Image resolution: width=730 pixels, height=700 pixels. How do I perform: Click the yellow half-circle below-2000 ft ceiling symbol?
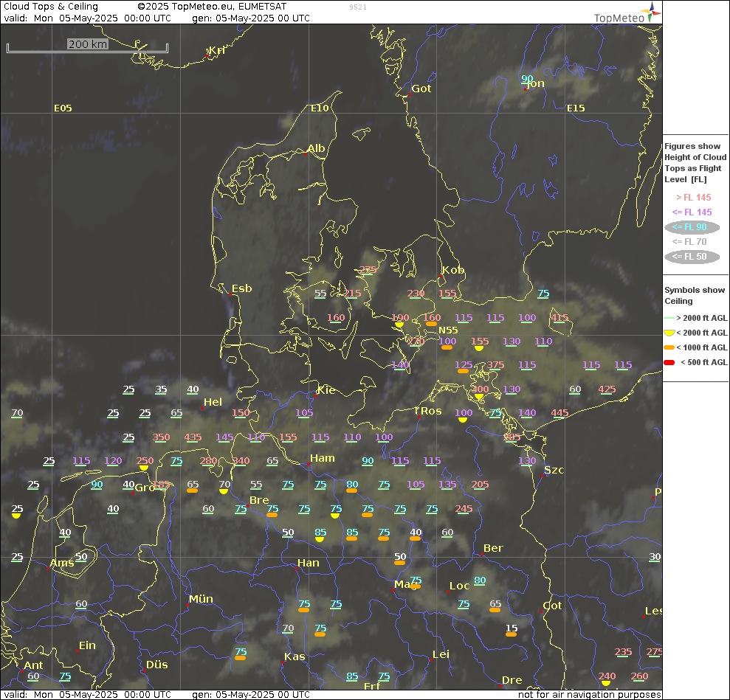click(x=669, y=333)
